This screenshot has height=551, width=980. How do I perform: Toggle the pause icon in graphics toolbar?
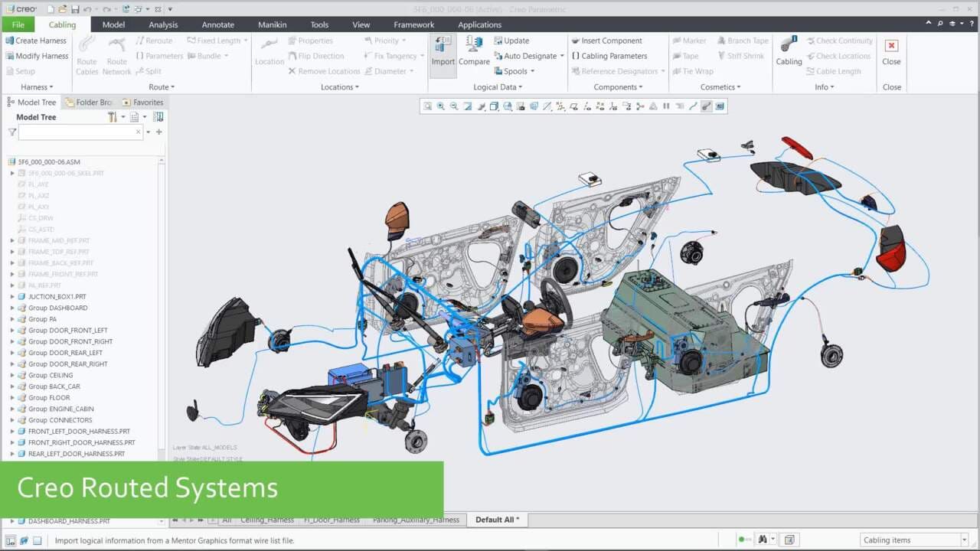tap(666, 106)
